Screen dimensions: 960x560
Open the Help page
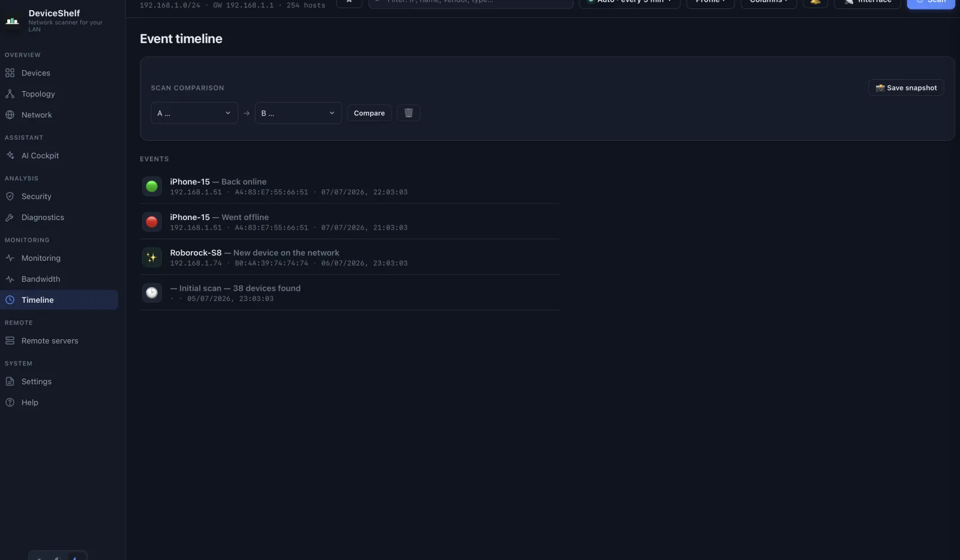point(59,403)
